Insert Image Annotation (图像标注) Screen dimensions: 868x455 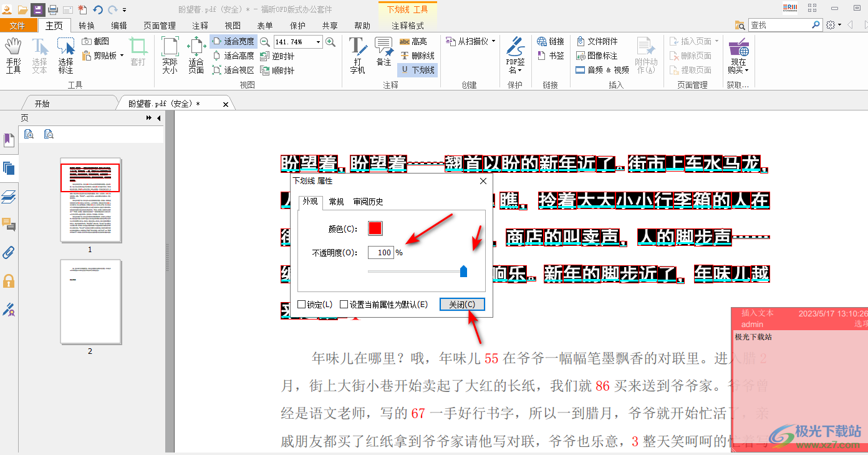point(597,56)
